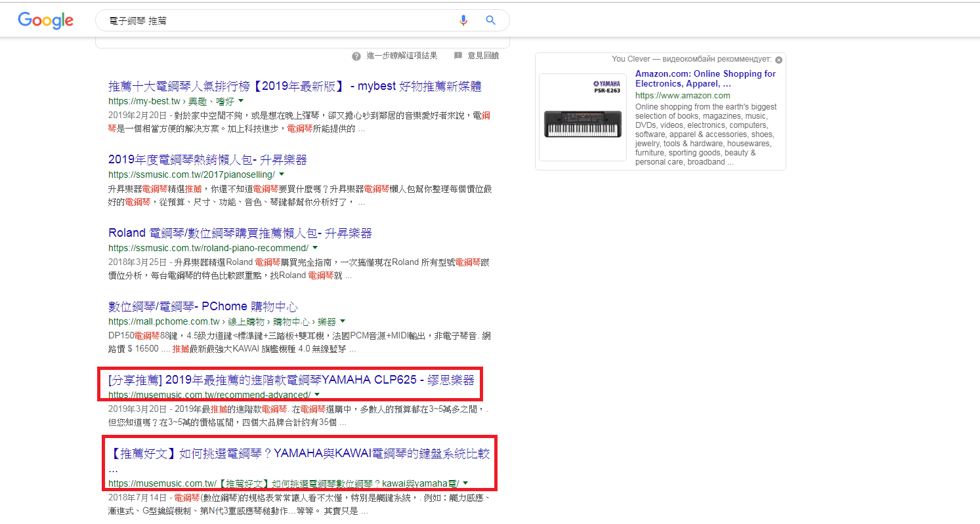Screen dimensions: 980x524
Task: Activate voice search microphone icon
Action: pyautogui.click(x=463, y=20)
